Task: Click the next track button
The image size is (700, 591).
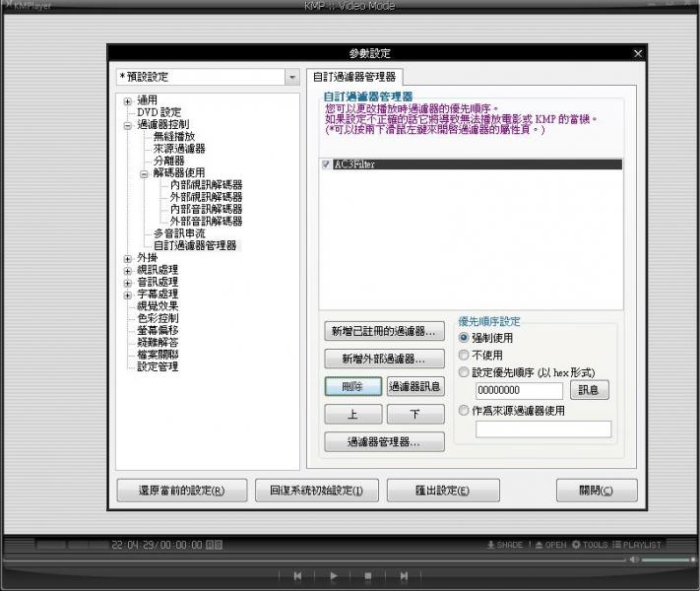Action: click(x=404, y=576)
